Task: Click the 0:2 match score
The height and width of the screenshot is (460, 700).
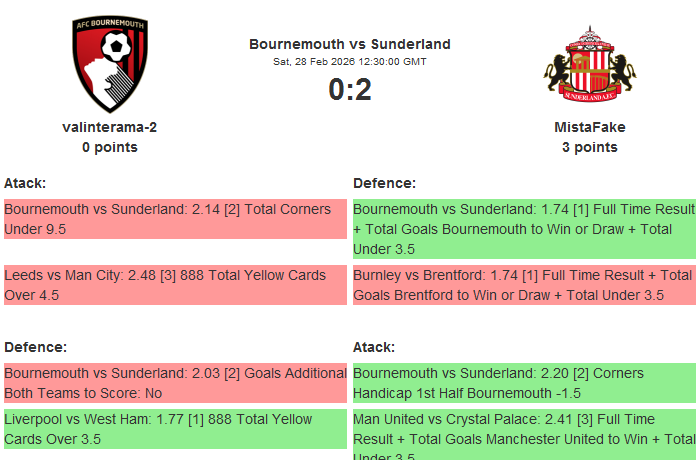Action: [350, 90]
